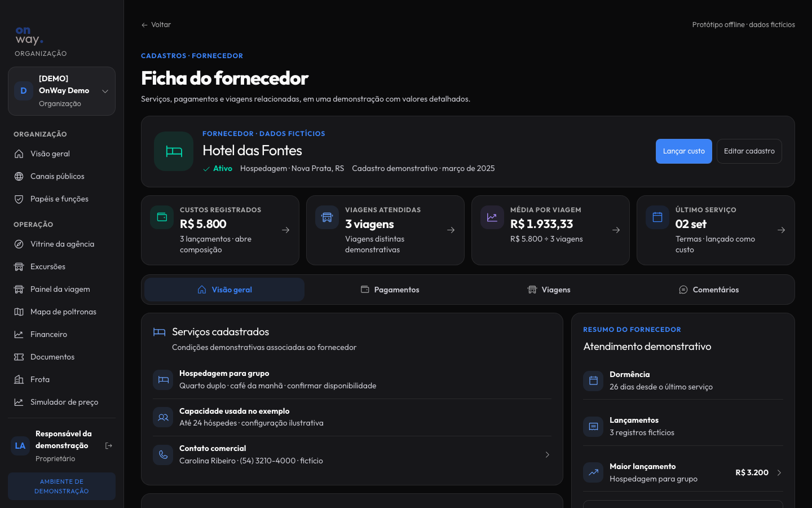
Task: Open the Custos Registrados card arrow
Action: 286,230
